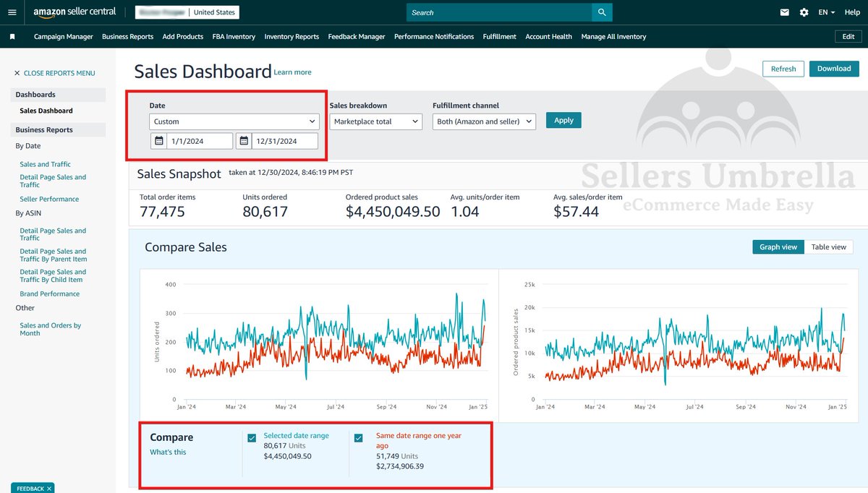Uncheck Same date range one year ago
868x493 pixels.
click(358, 437)
